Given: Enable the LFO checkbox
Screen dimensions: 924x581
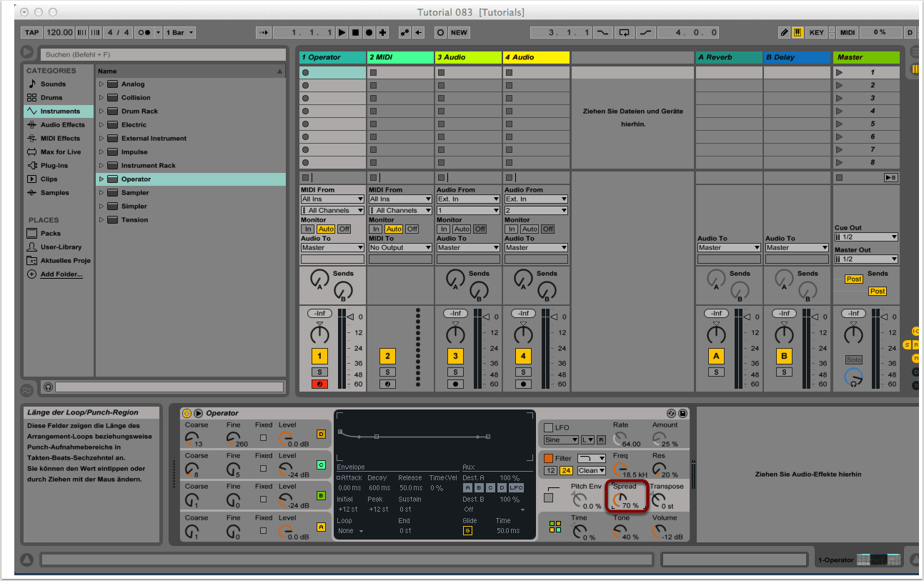Looking at the screenshot, I should [x=549, y=427].
